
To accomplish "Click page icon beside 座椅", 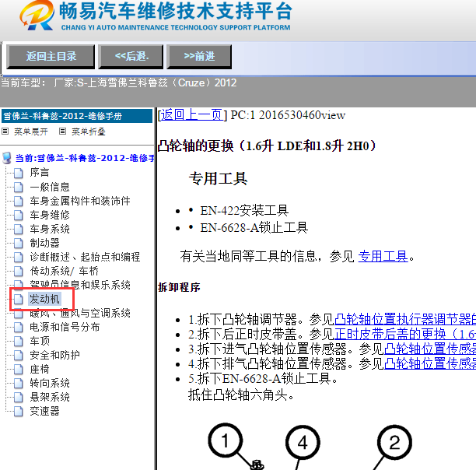I will click(x=19, y=370).
